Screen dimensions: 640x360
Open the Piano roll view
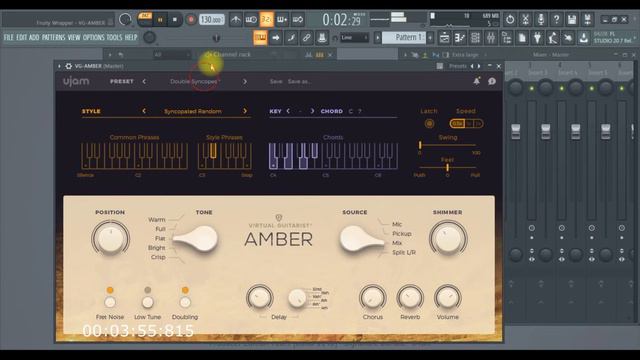[460, 38]
